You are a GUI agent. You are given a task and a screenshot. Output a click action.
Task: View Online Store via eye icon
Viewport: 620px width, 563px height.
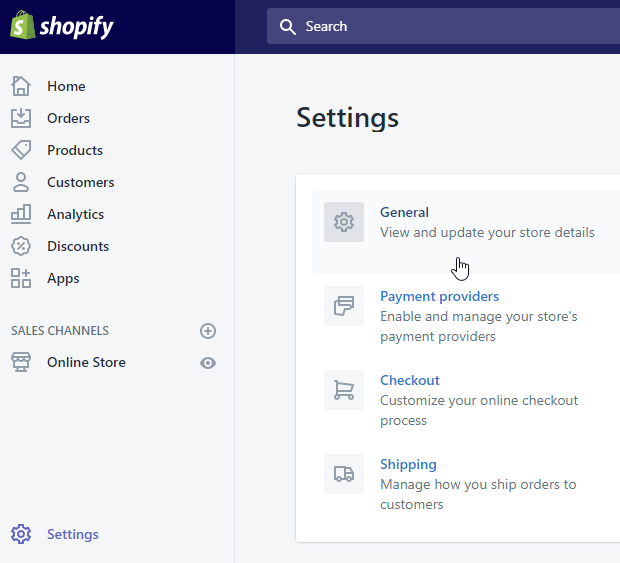[208, 363]
